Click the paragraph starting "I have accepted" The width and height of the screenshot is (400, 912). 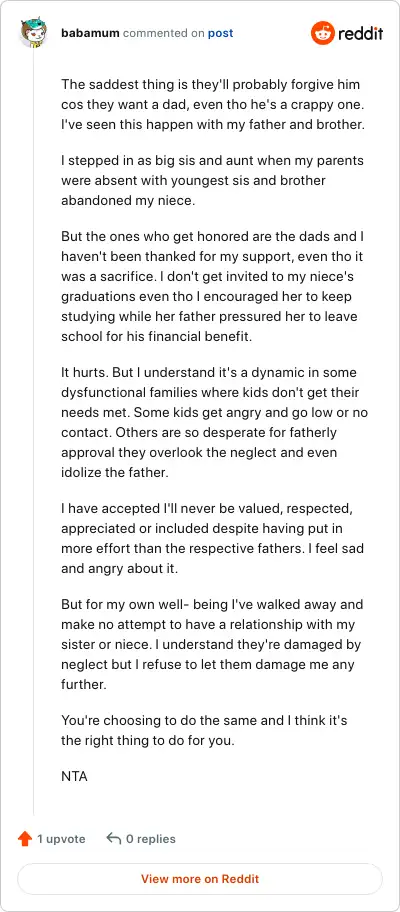tap(213, 539)
